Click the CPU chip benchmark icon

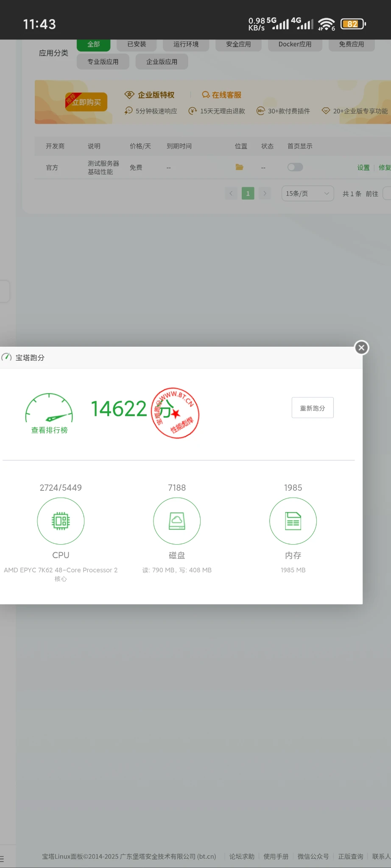pyautogui.click(x=61, y=521)
